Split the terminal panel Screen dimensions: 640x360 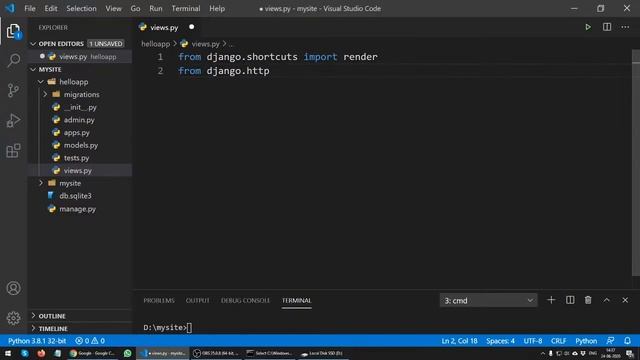(570, 300)
